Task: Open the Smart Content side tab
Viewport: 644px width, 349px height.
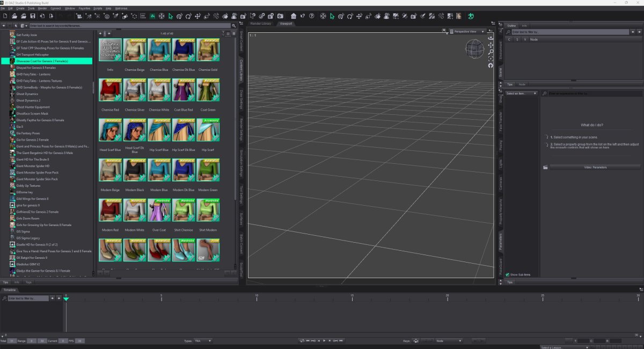Action: click(241, 42)
